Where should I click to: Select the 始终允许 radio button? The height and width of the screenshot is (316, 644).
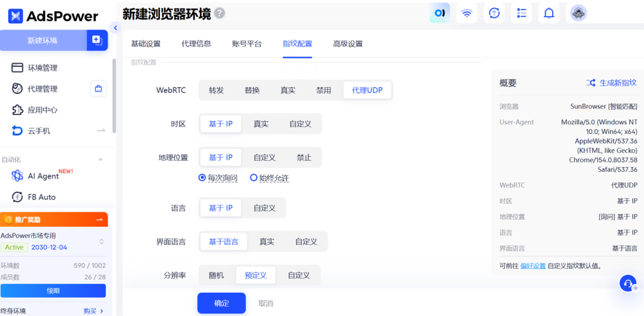pos(253,178)
